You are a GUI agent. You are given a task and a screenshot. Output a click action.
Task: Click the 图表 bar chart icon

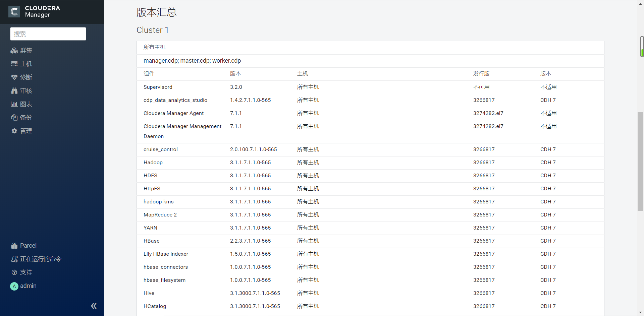pyautogui.click(x=14, y=104)
